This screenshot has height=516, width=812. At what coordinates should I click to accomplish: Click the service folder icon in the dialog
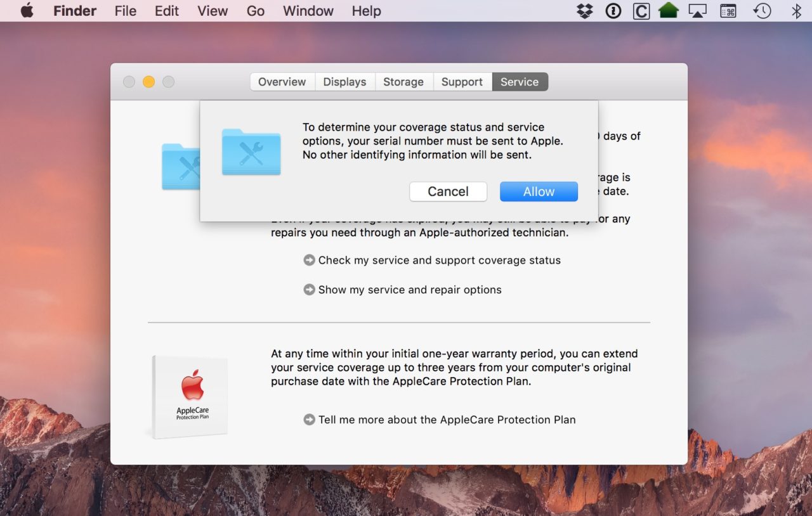(x=251, y=152)
